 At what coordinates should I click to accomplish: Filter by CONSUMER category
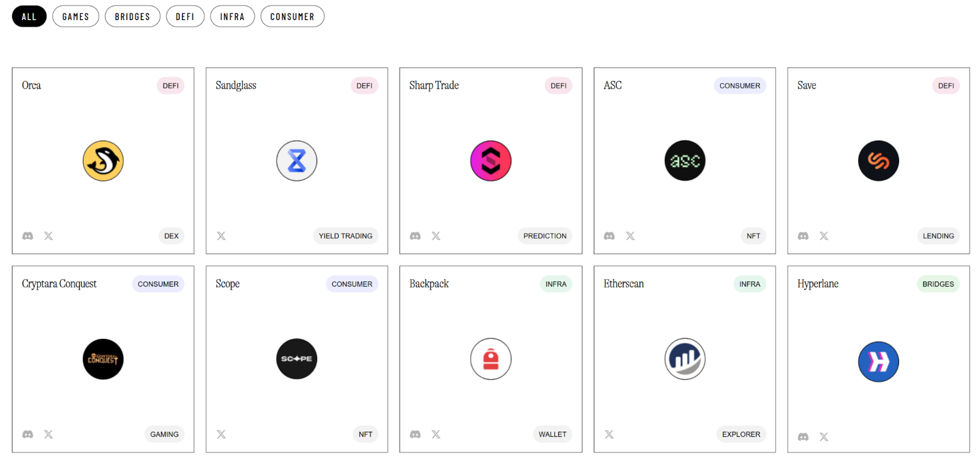pyautogui.click(x=292, y=17)
